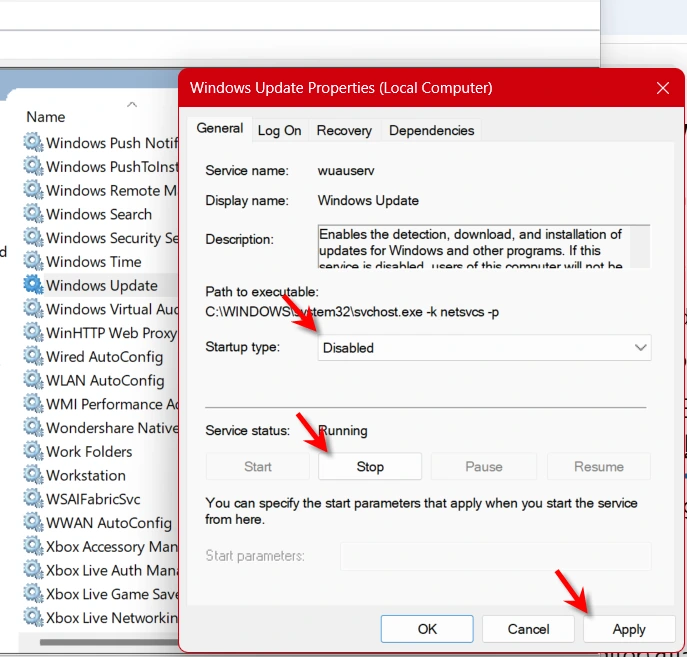
Task: Click the gear icon beside Xbox Live Auth Mana
Action: pyautogui.click(x=33, y=569)
